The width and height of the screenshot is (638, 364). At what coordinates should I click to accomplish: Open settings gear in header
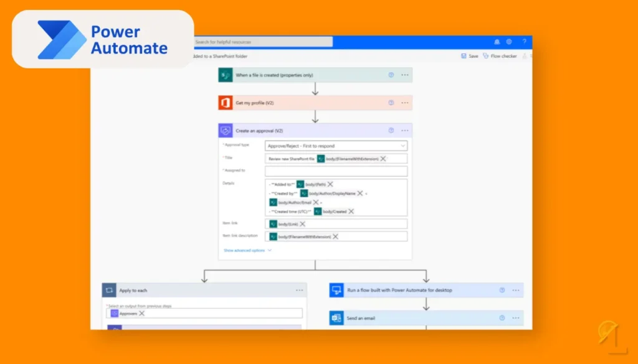coord(509,42)
